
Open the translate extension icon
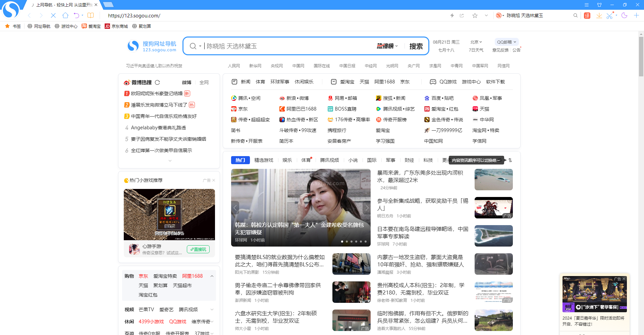(x=587, y=15)
